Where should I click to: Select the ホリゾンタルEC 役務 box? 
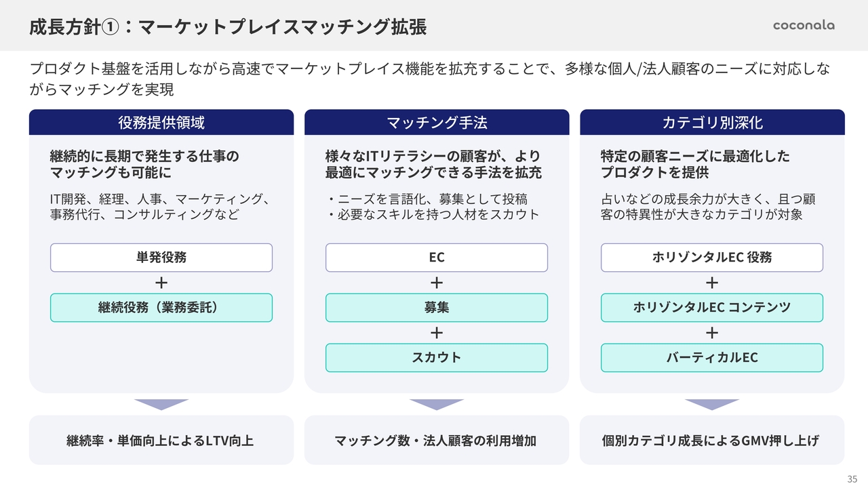(712, 258)
